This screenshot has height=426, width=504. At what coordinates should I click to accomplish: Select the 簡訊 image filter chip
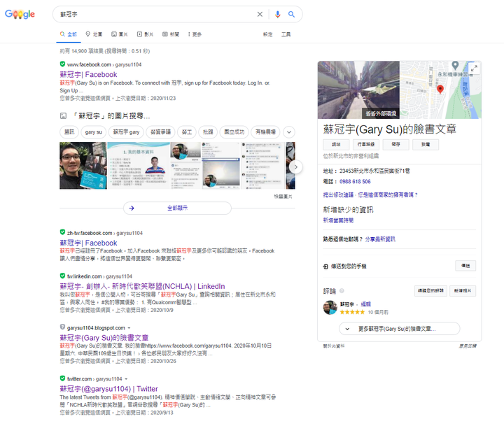tap(69, 132)
